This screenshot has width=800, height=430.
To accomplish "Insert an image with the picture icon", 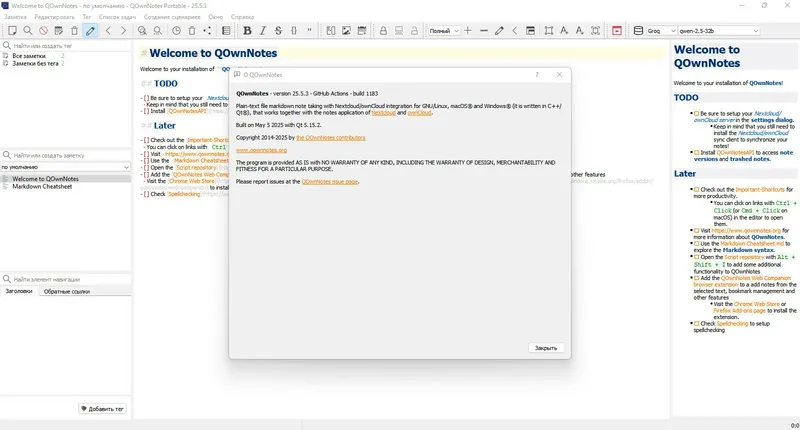I will pos(346,31).
